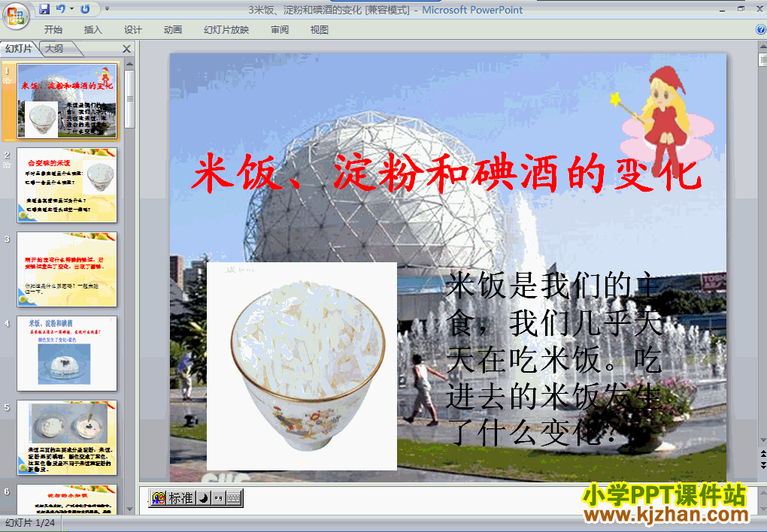Redo the last action
767x532 pixels.
(x=85, y=9)
